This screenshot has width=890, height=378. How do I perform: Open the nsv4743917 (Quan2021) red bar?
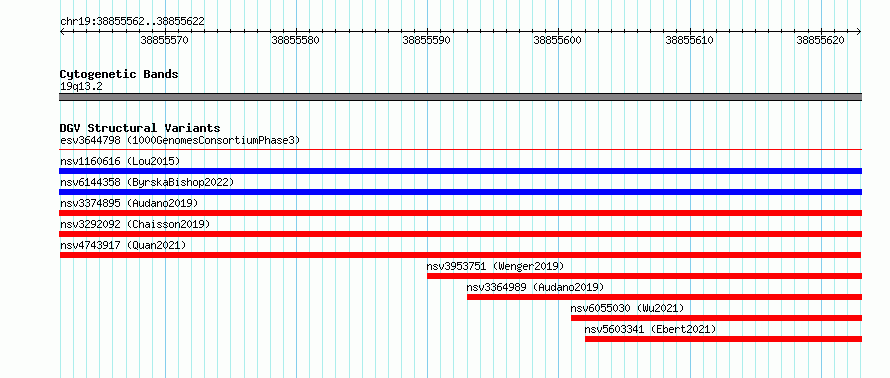[x=460, y=255]
